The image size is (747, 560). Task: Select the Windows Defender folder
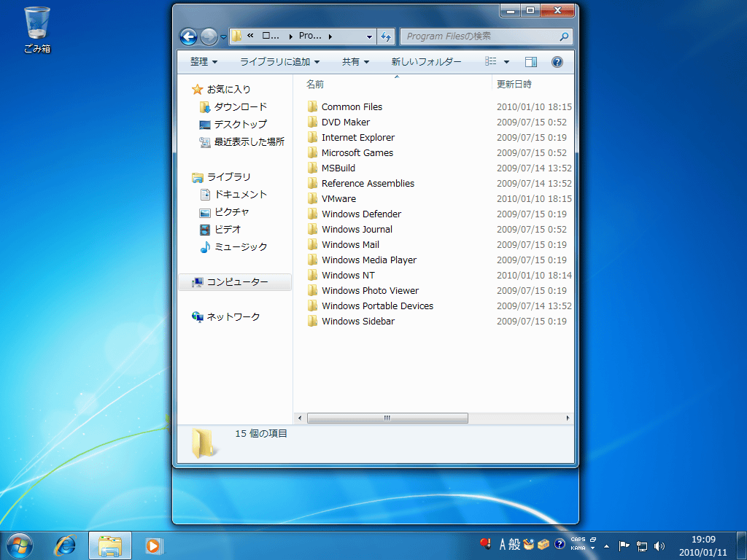354,214
